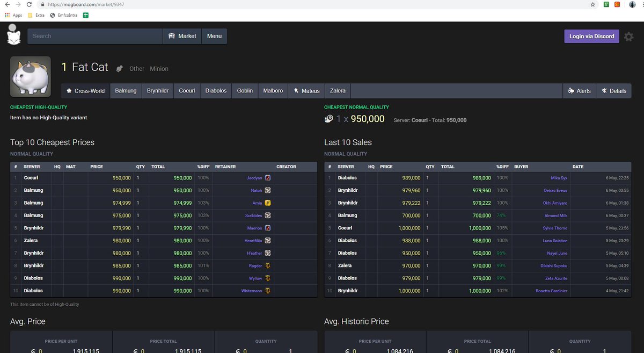This screenshot has width=644, height=353.
Task: Click the DATE column header in Last 10 Sales
Action: pyautogui.click(x=578, y=167)
